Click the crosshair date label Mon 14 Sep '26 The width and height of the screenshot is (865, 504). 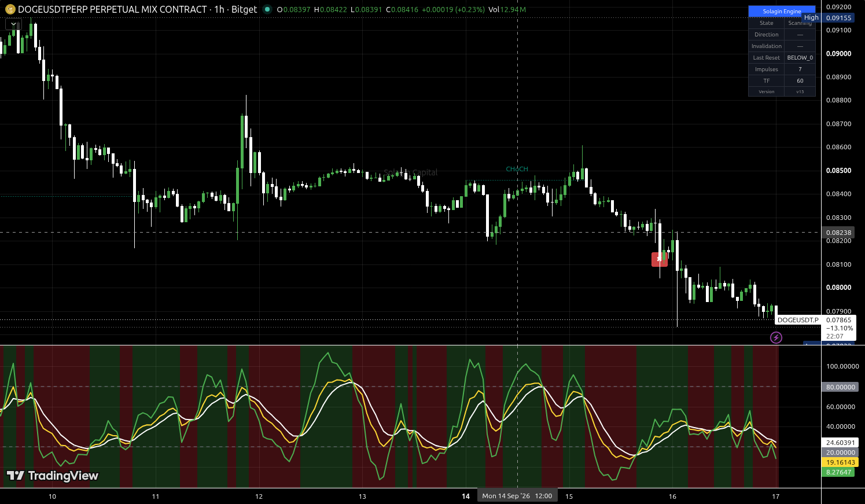tap(517, 496)
